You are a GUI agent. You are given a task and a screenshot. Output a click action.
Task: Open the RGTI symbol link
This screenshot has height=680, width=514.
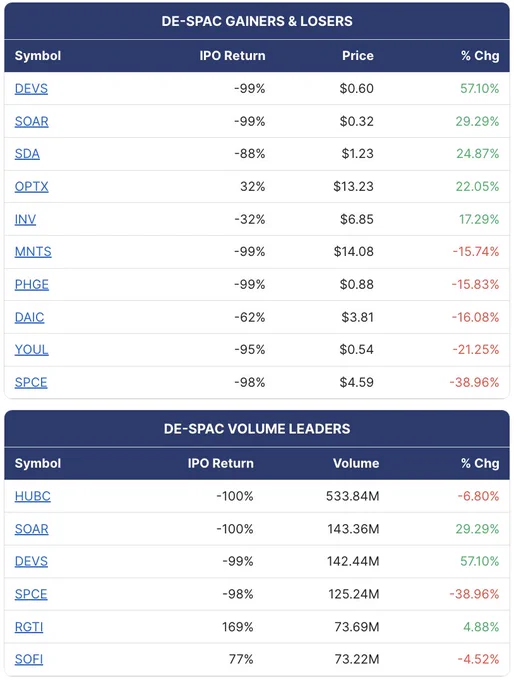point(29,627)
